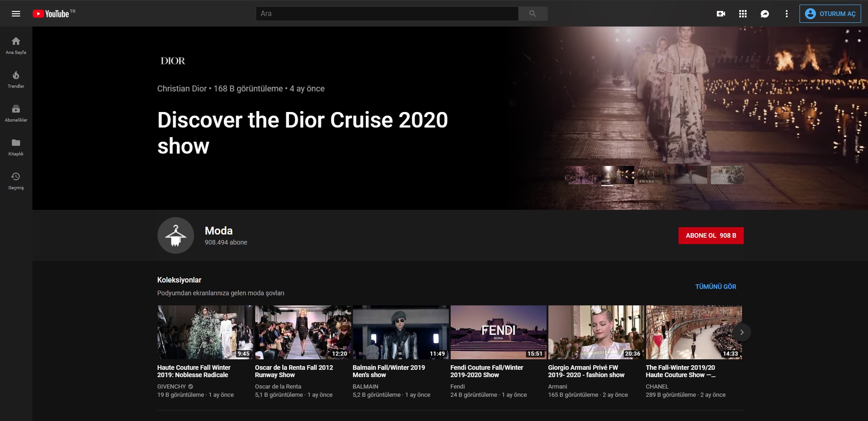868x421 pixels.
Task: Play the Giorgio Armani Privé thumbnail
Action: [x=596, y=332]
